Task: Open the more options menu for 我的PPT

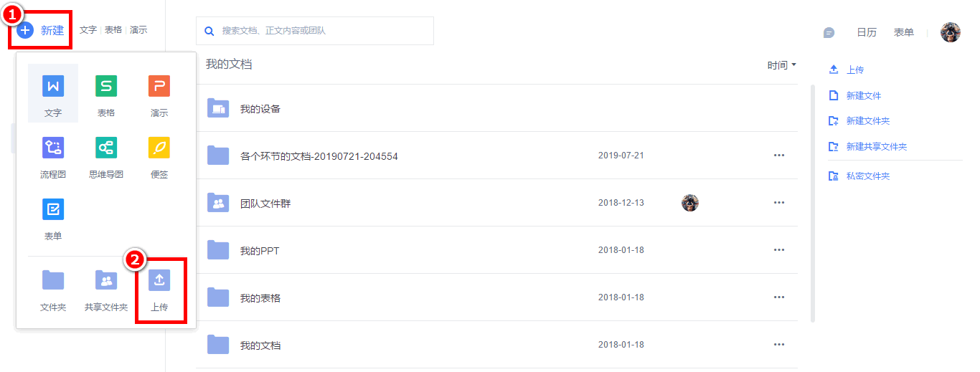Action: coord(779,250)
